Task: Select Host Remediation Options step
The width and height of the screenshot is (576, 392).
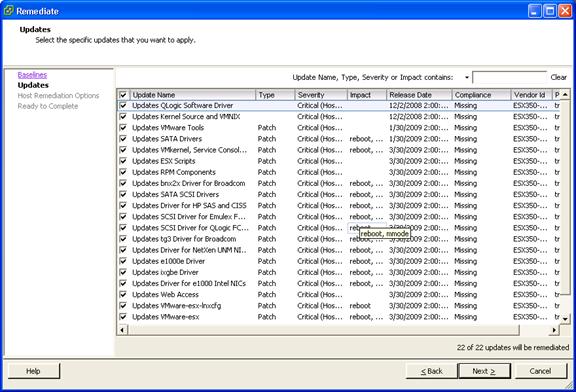Action: coord(58,96)
